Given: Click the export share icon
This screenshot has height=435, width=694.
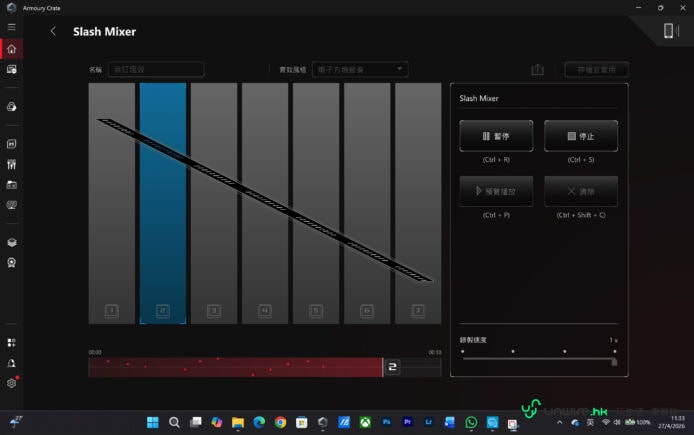Looking at the screenshot, I should [537, 69].
